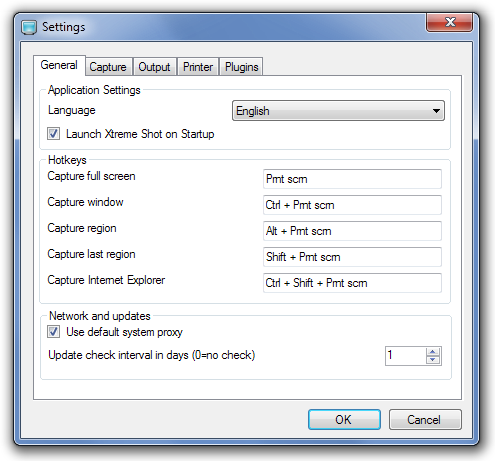The image size is (495, 461).
Task: Click the Network and updates group heading
Action: [x=100, y=316]
